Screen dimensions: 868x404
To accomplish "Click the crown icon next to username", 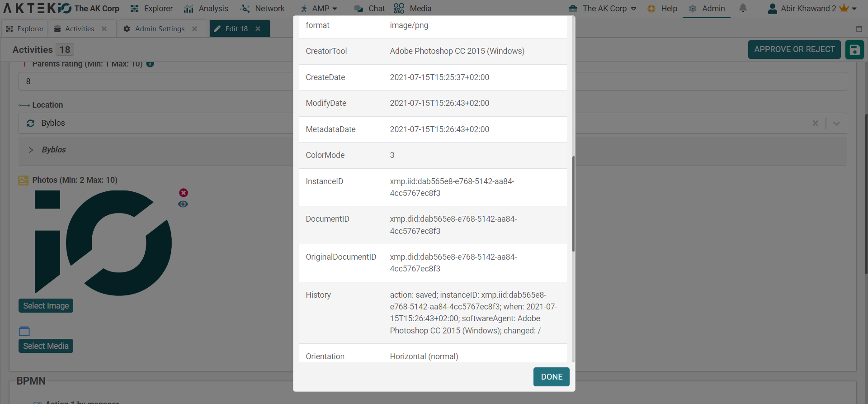I will tap(844, 8).
